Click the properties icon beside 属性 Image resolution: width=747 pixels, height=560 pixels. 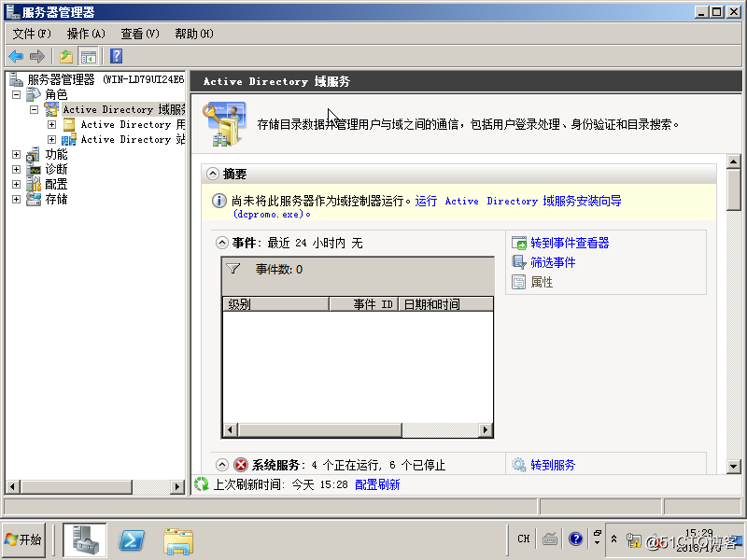click(x=519, y=282)
